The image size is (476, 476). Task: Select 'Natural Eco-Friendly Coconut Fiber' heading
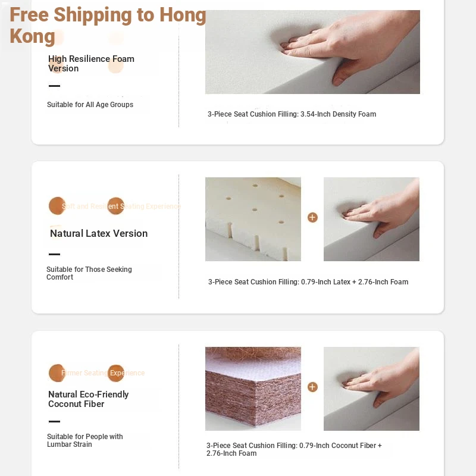(x=88, y=399)
